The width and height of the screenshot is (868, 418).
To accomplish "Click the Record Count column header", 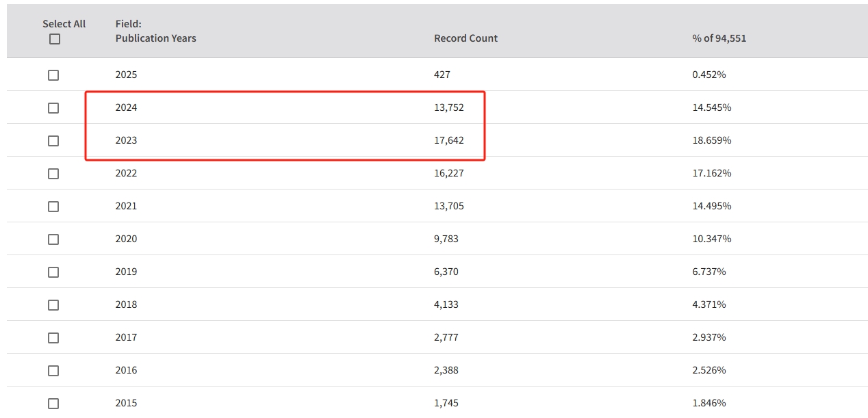I will pos(465,38).
